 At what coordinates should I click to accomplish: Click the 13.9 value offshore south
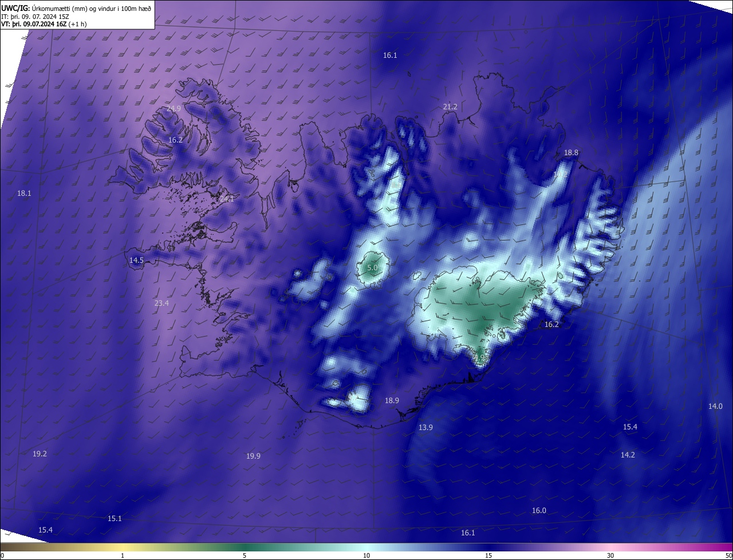(425, 428)
